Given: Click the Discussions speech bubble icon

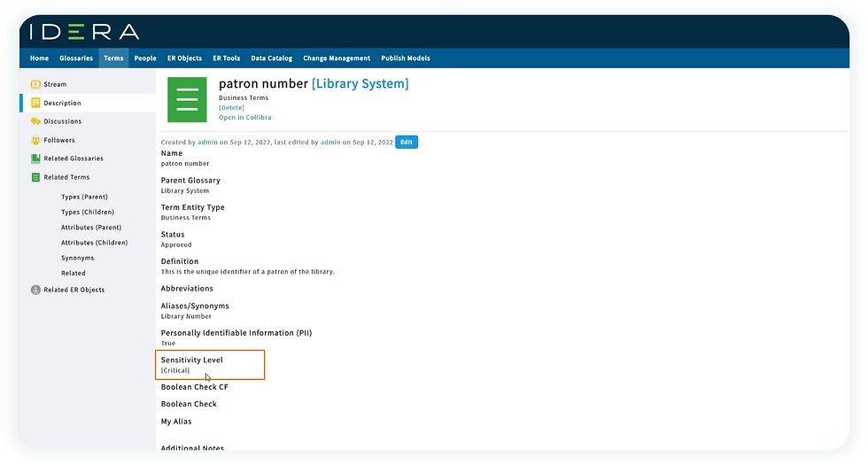Looking at the screenshot, I should (x=35, y=121).
